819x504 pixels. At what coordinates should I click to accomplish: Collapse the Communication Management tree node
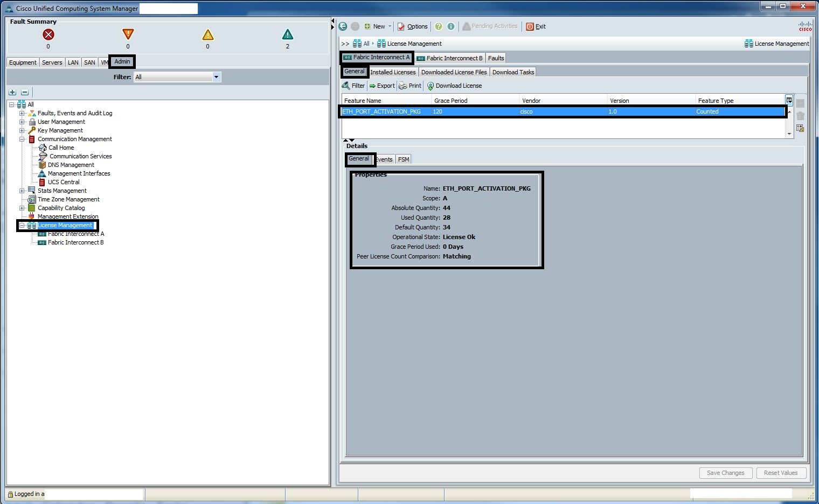(x=22, y=139)
